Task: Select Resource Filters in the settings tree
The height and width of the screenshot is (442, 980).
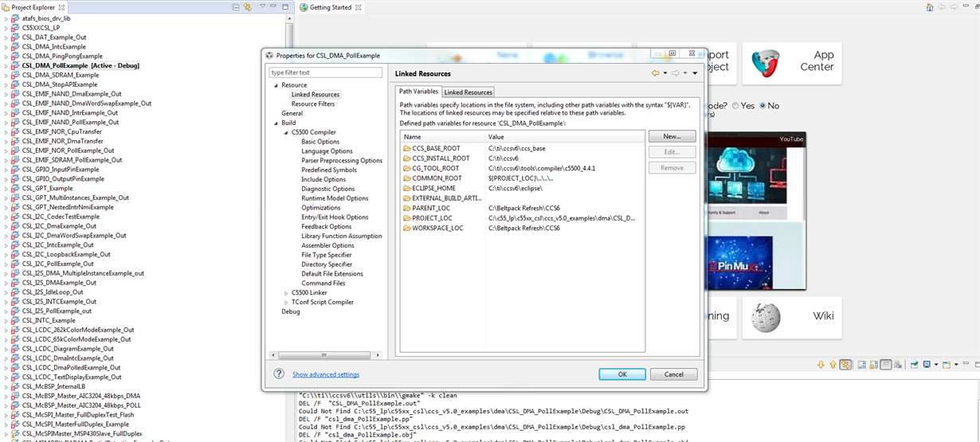Action: 313,104
